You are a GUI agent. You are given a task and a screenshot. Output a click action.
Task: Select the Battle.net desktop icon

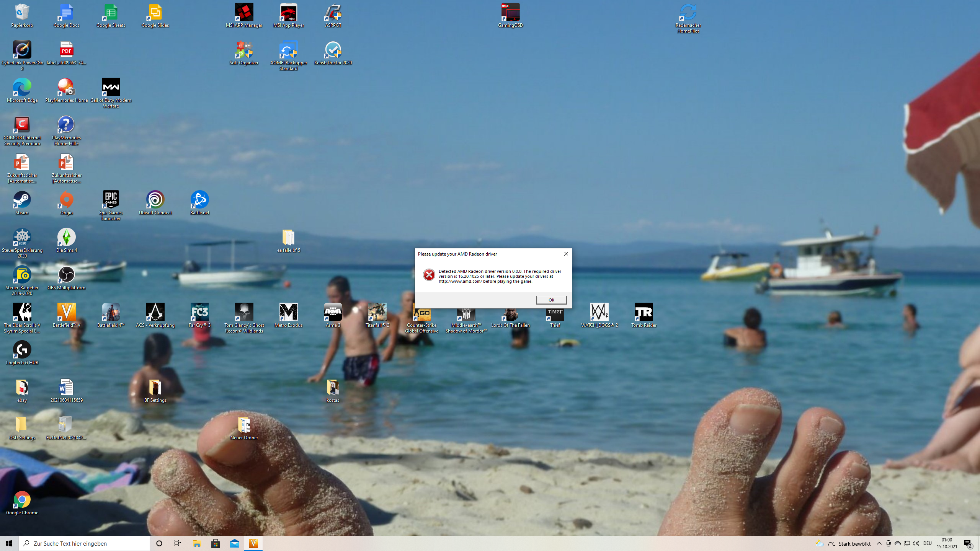pos(199,200)
